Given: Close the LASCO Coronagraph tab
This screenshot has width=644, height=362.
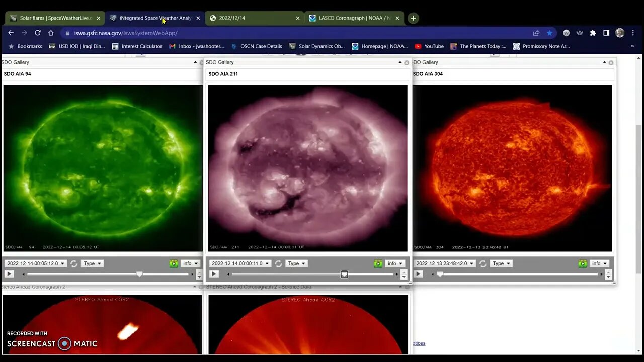Looking at the screenshot, I should 397,18.
